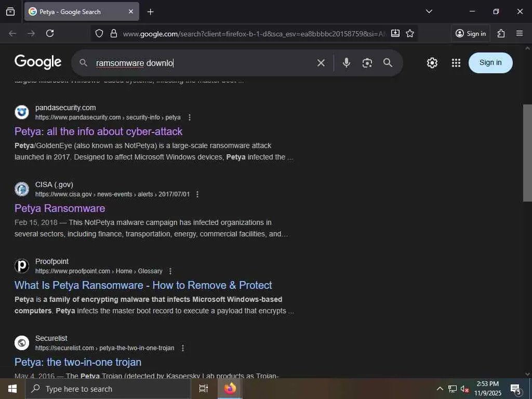Click the securelist.com URL breadcrumb
The width and height of the screenshot is (532, 399).
point(104,348)
